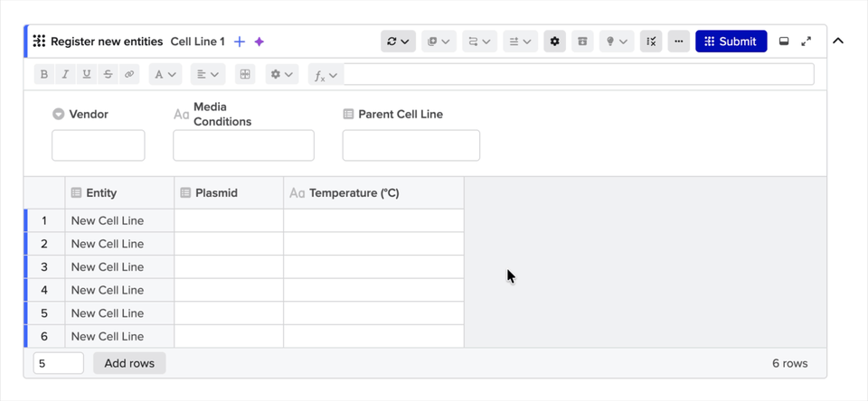Open the text alignment dropdown
Image resolution: width=868 pixels, height=401 pixels.
click(x=209, y=74)
